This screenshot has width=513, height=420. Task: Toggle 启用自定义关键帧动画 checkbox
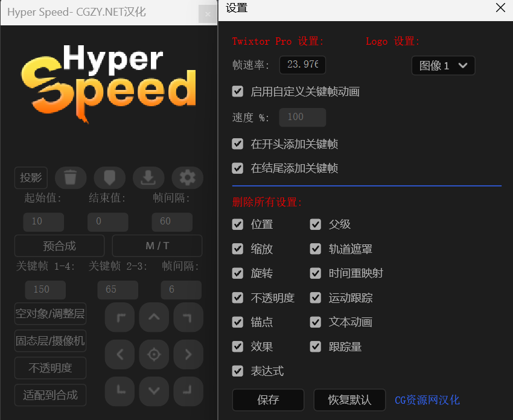click(x=238, y=91)
